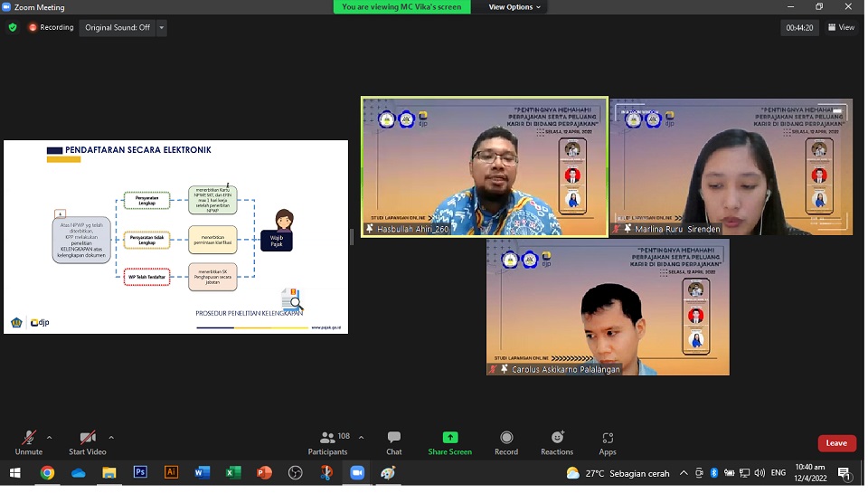The height and width of the screenshot is (493, 868).
Task: Click the shared slide Pendaftaran Secara Elektronik
Action: pos(175,237)
